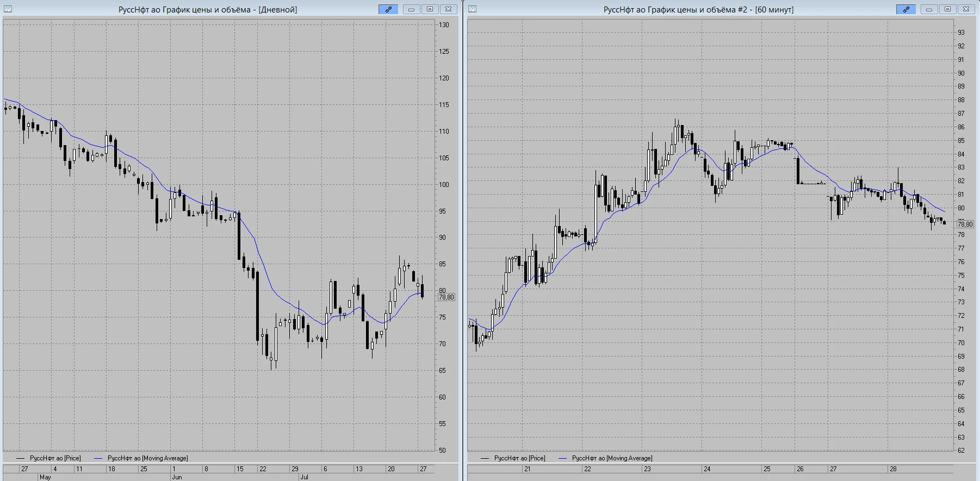Close the daily chart window
980x481 pixels.
tap(449, 9)
